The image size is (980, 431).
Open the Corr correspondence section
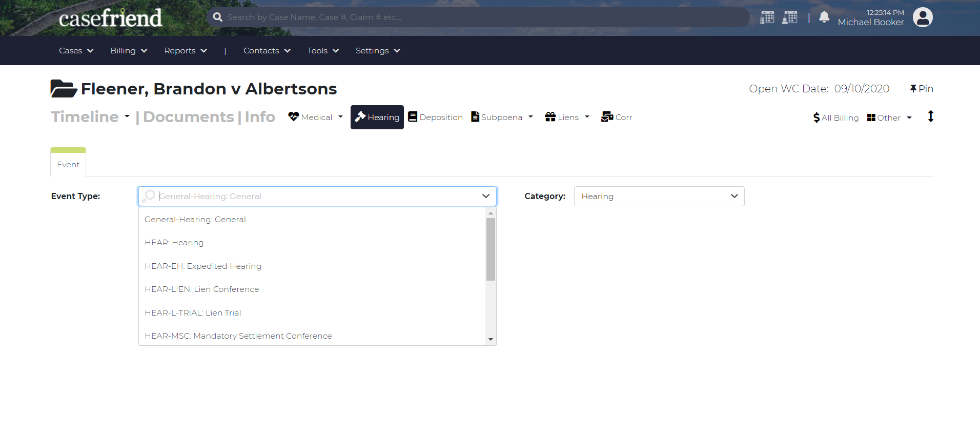click(617, 117)
